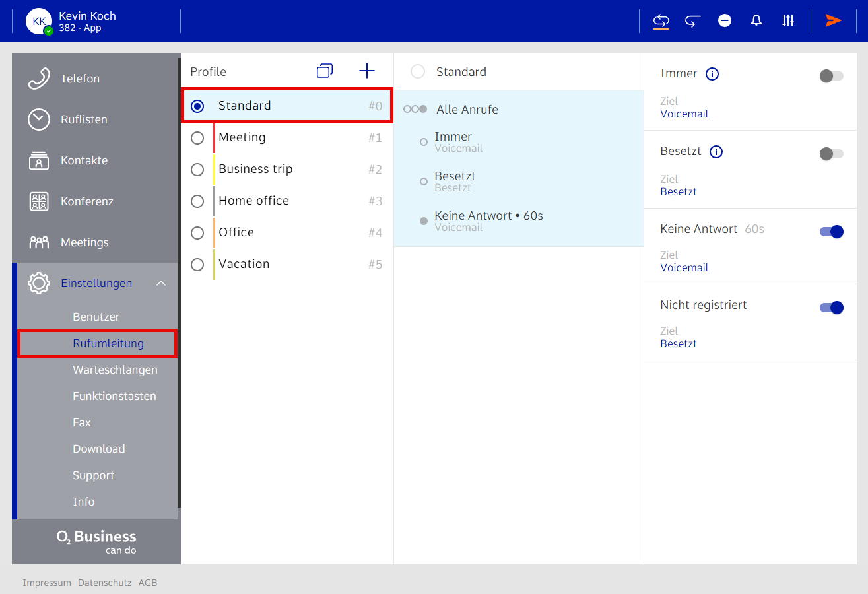Click info icon next to Immer
This screenshot has height=594, width=868.
pos(712,74)
